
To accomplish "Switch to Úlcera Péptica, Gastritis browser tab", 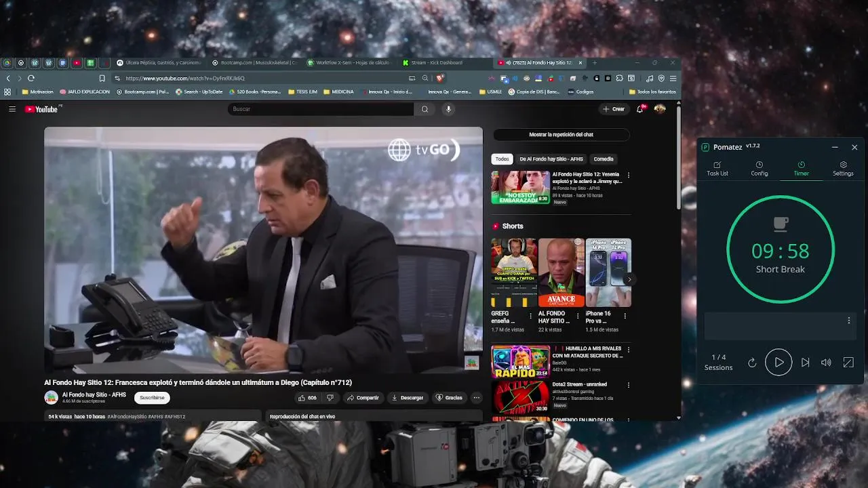I will click(x=159, y=62).
